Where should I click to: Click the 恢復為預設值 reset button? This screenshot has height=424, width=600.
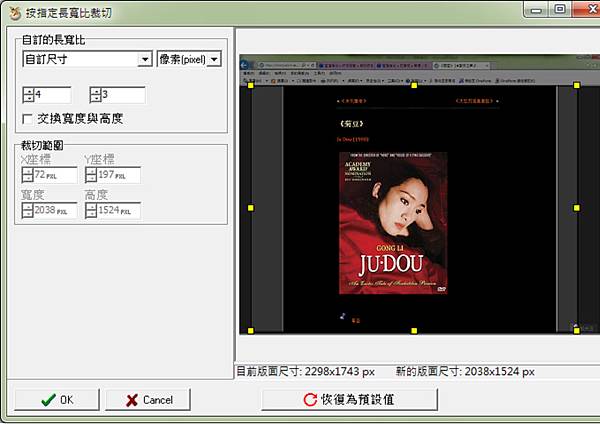(x=349, y=400)
